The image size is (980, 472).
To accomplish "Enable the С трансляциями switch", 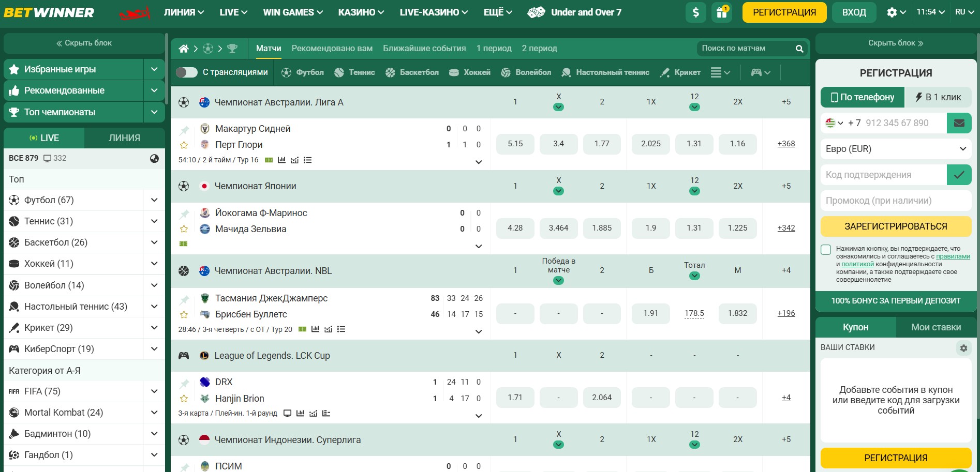I will point(187,72).
